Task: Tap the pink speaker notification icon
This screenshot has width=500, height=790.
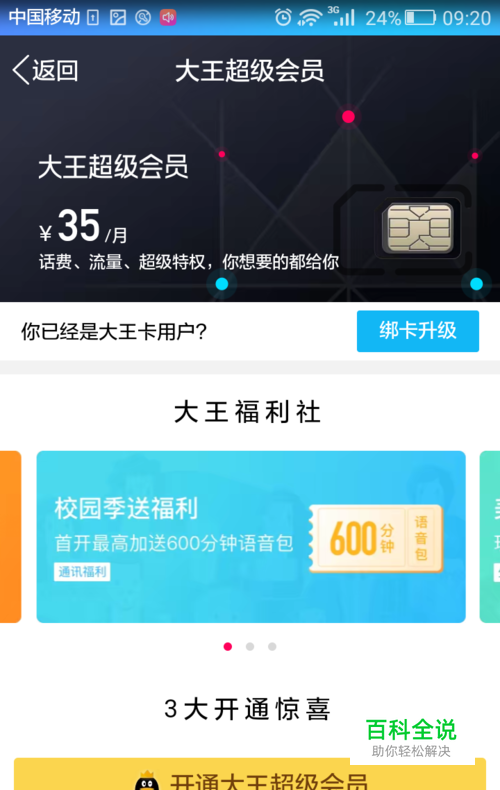Action: [168, 18]
